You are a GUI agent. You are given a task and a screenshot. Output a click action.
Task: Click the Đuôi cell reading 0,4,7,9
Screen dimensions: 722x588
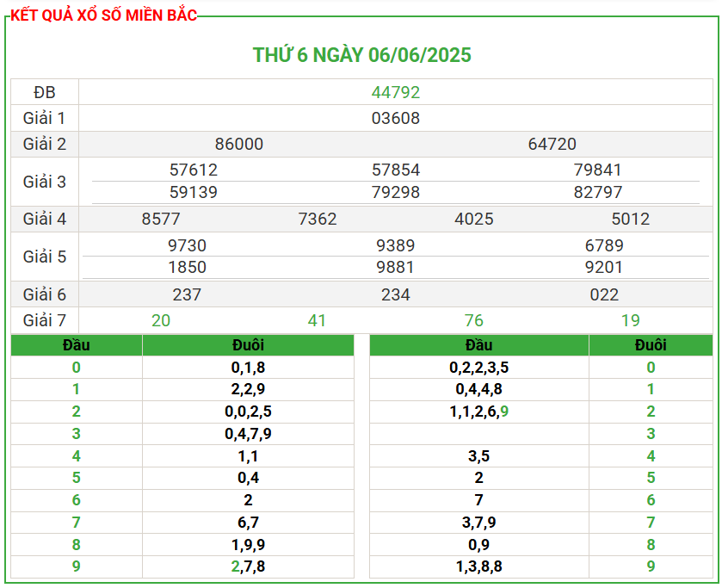coord(248,434)
